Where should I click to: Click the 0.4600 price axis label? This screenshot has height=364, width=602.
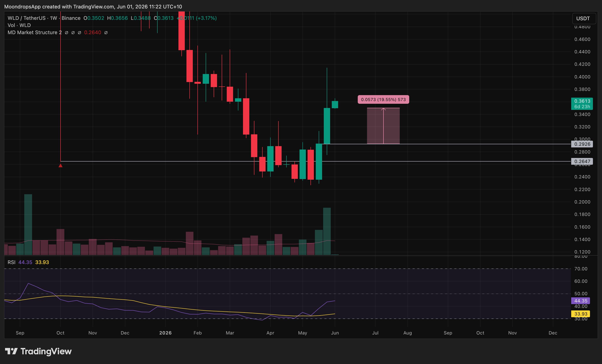pyautogui.click(x=582, y=39)
